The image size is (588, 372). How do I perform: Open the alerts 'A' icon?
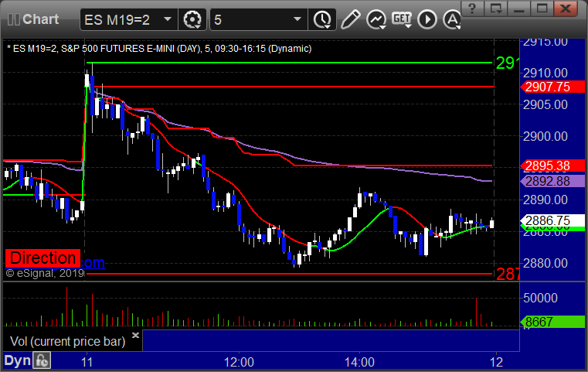pyautogui.click(x=451, y=19)
